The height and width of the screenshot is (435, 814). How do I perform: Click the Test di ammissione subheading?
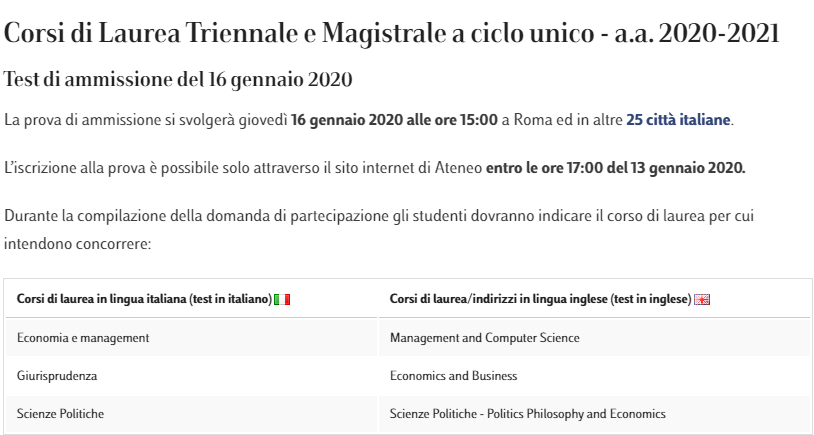coord(178,79)
